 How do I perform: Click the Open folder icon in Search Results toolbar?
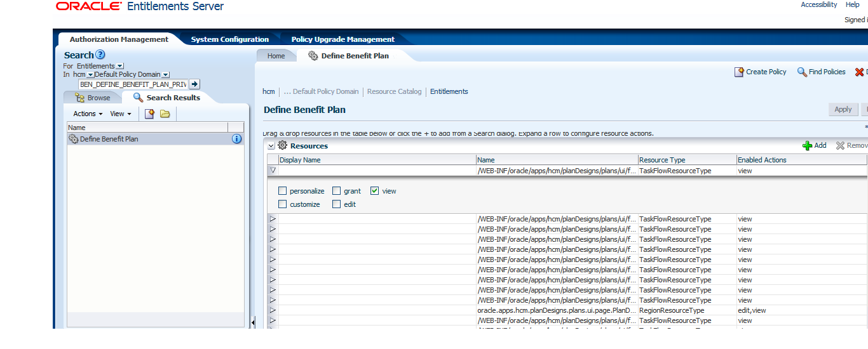pyautogui.click(x=165, y=114)
